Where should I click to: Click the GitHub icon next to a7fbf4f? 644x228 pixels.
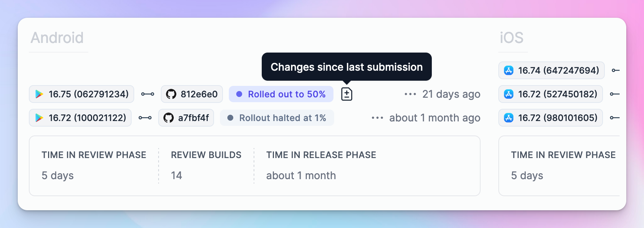click(x=169, y=118)
